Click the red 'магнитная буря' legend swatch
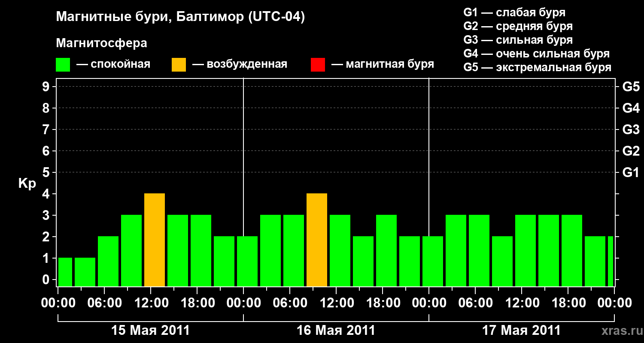 [x=318, y=65]
